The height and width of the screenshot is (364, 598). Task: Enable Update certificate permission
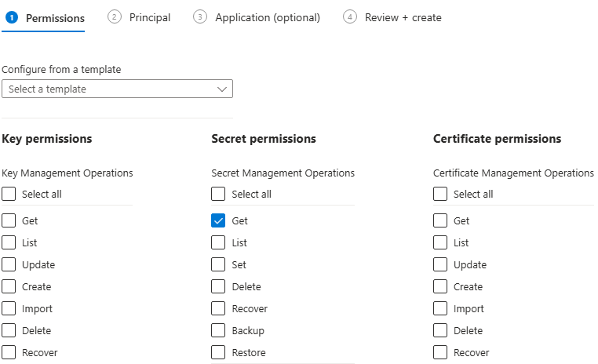point(440,265)
